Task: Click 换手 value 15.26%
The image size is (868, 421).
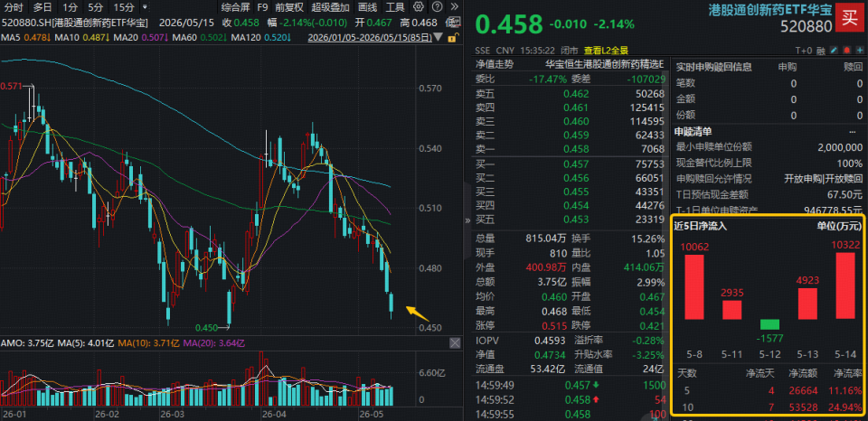Action: click(649, 239)
